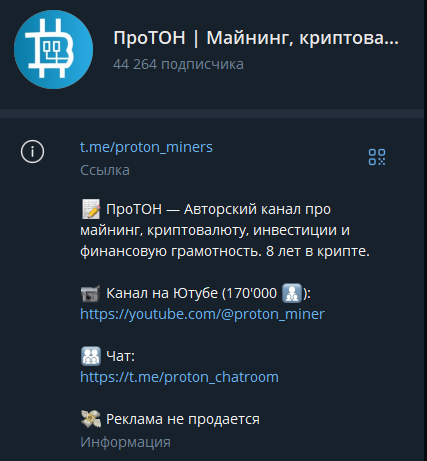The width and height of the screenshot is (427, 461).
Task: Open the t.me/proton_miners link
Action: tap(146, 147)
